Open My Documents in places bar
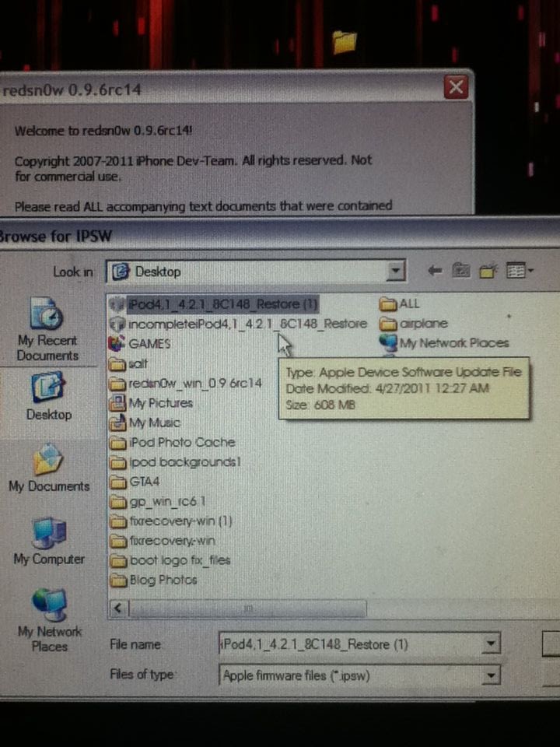This screenshot has height=747, width=560. (x=48, y=468)
